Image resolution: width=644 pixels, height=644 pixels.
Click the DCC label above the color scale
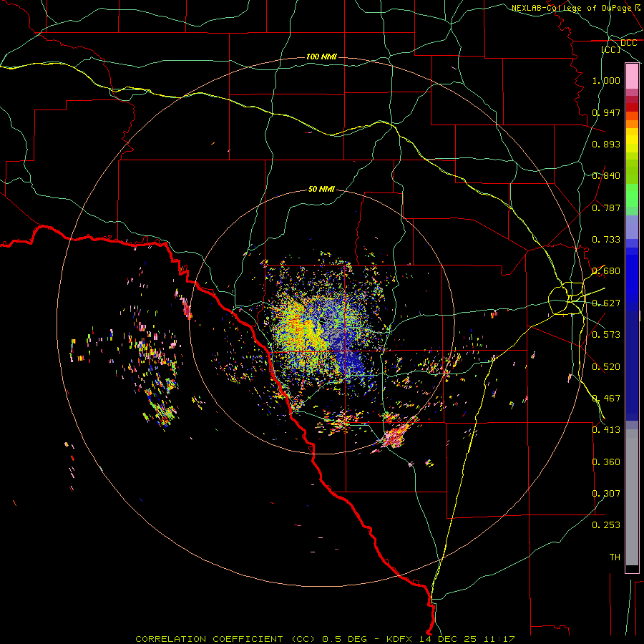(x=628, y=43)
